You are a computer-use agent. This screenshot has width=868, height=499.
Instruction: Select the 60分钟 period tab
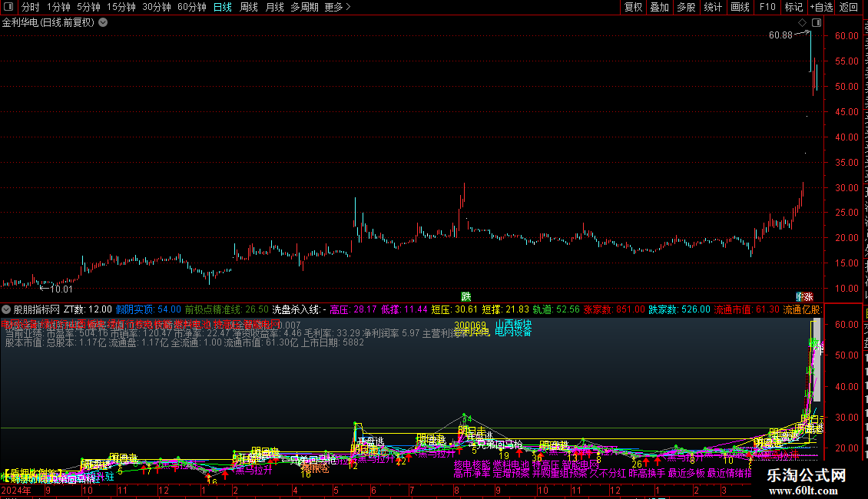[192, 7]
